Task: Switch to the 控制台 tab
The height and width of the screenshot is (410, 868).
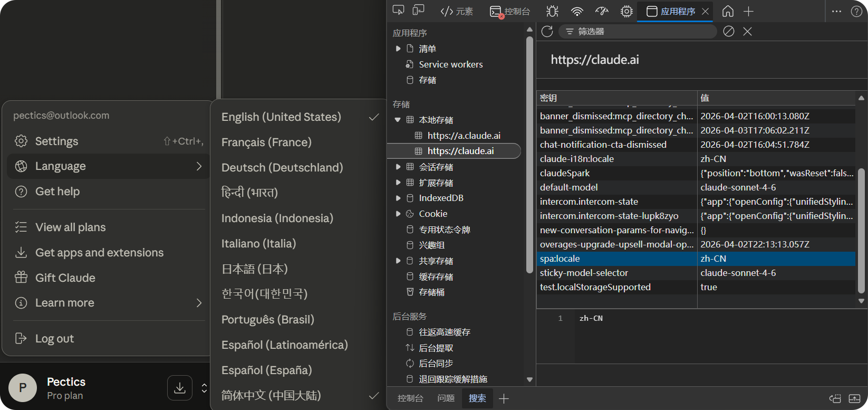Action: coord(510,11)
